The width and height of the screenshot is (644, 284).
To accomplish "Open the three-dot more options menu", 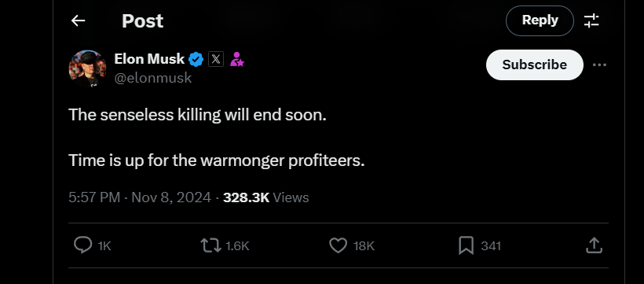I will pos(599,65).
